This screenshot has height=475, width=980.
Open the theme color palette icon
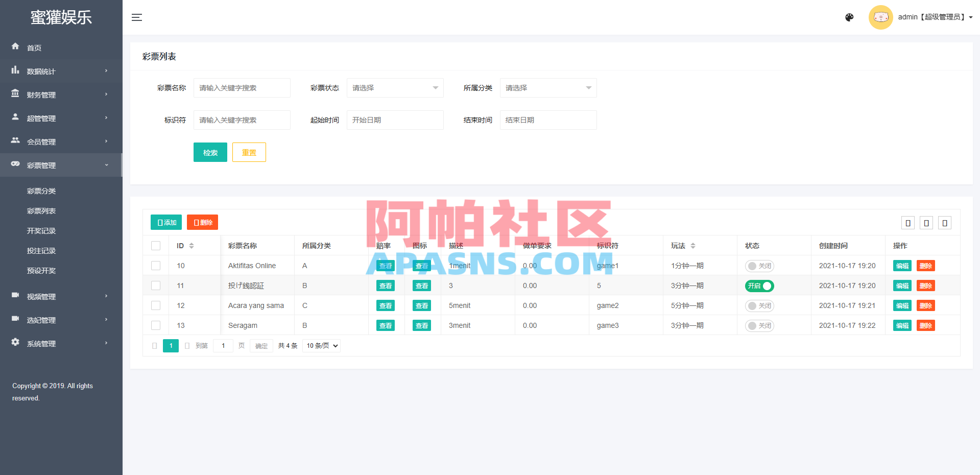849,17
